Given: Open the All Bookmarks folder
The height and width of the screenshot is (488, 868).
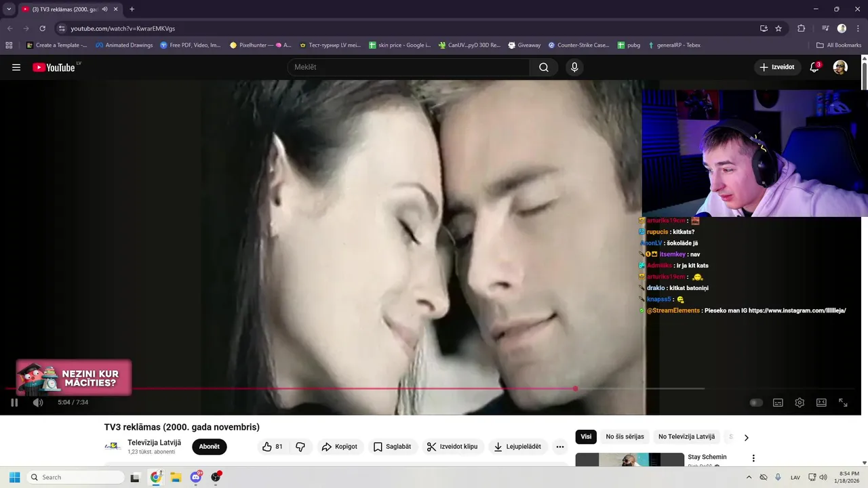Looking at the screenshot, I should (x=839, y=45).
